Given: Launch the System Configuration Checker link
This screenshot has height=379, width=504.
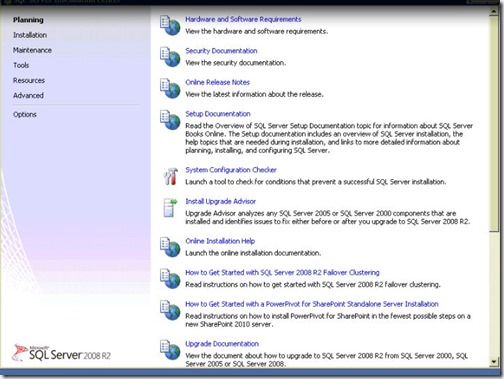Looking at the screenshot, I should pyautogui.click(x=231, y=170).
